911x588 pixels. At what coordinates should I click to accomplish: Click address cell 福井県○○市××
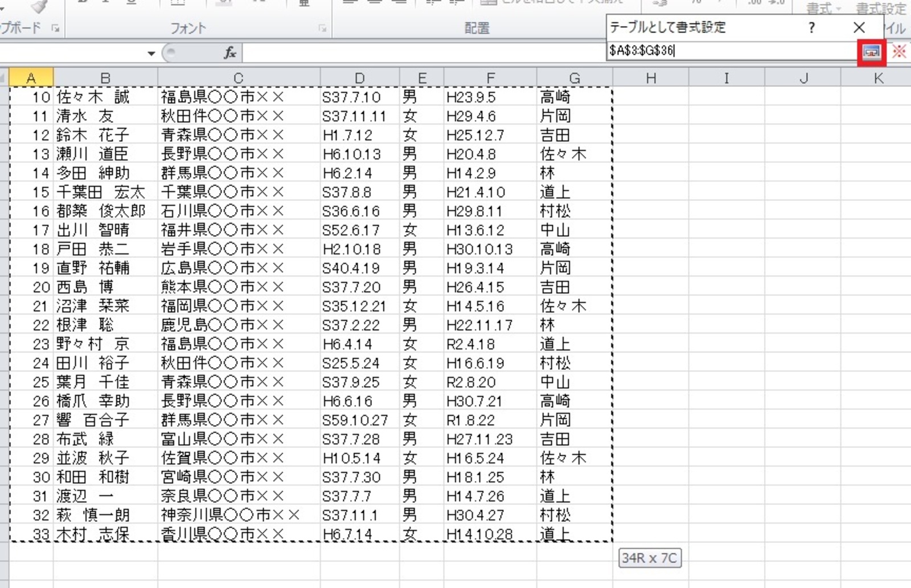click(239, 230)
